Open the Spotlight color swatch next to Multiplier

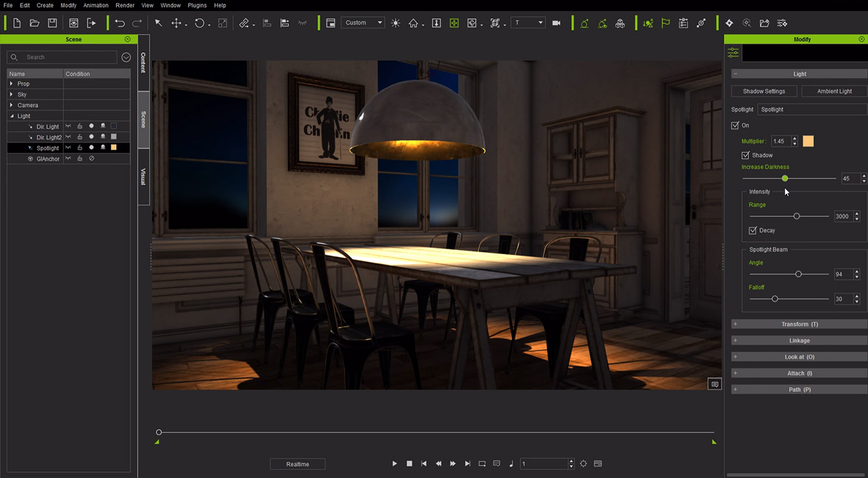click(x=808, y=141)
